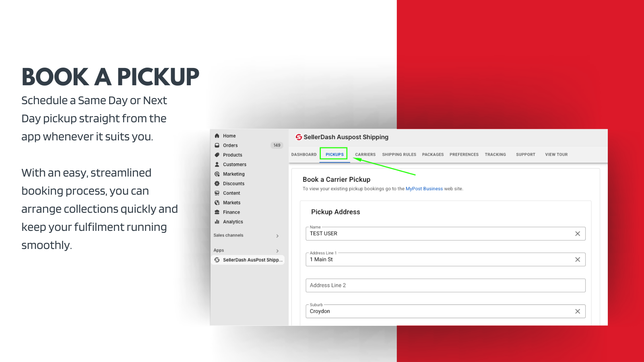Expand the Sales channels section
644x362 pixels.
click(x=277, y=236)
